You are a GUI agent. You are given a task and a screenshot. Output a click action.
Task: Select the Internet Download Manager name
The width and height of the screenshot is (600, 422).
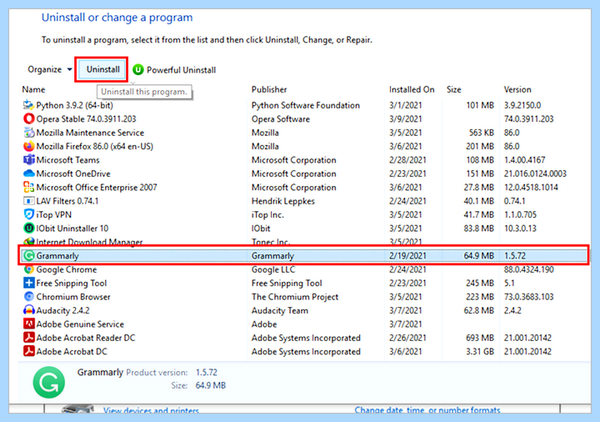tap(89, 241)
